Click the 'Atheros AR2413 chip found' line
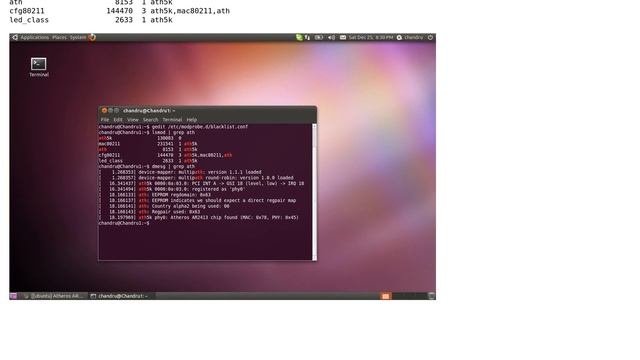640x360 pixels. point(199,218)
